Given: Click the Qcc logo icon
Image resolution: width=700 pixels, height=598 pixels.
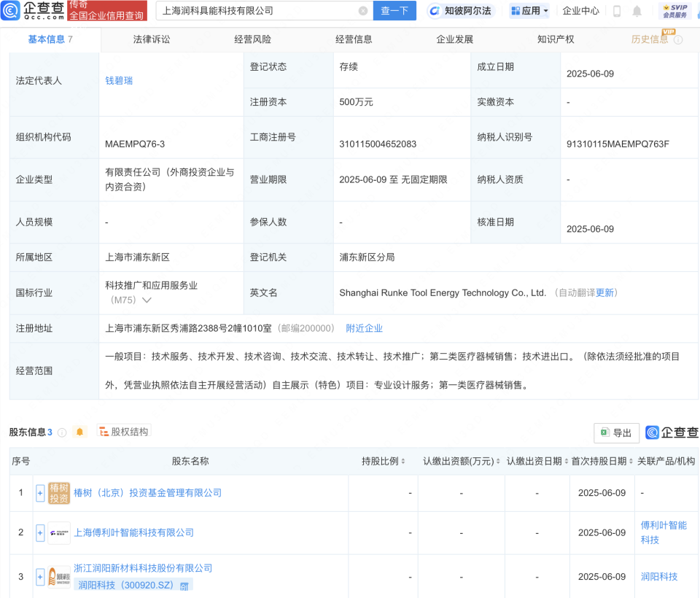Looking at the screenshot, I should (x=9, y=10).
